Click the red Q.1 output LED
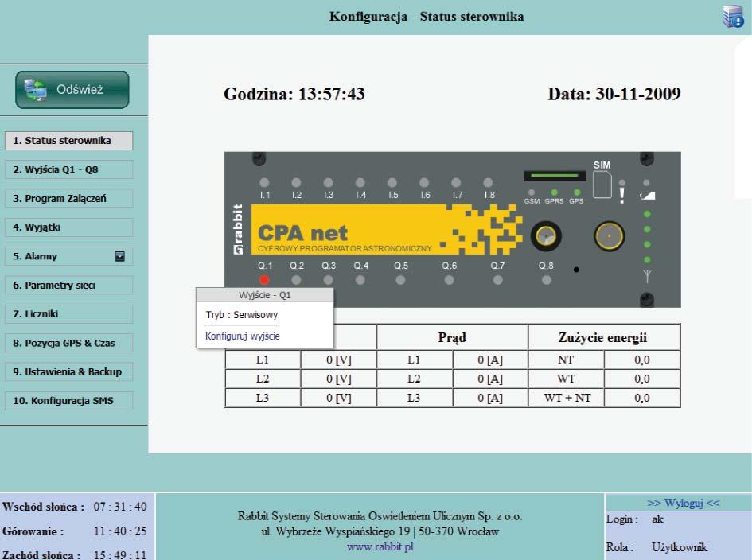752x560 pixels. 264,279
